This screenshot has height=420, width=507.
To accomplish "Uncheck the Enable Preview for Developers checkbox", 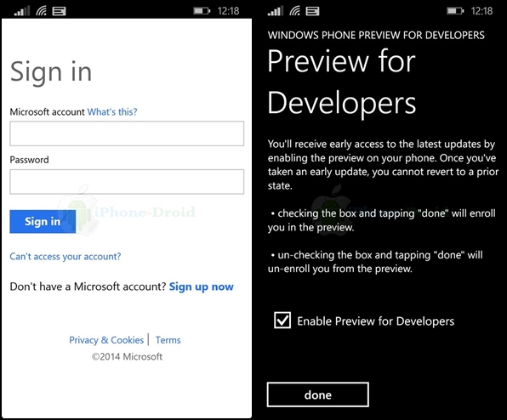I will click(x=282, y=321).
